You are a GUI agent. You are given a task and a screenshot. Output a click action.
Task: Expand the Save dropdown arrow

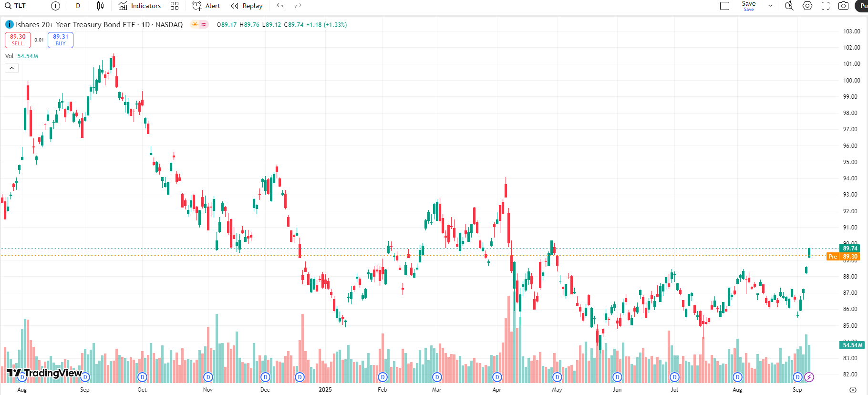point(770,6)
